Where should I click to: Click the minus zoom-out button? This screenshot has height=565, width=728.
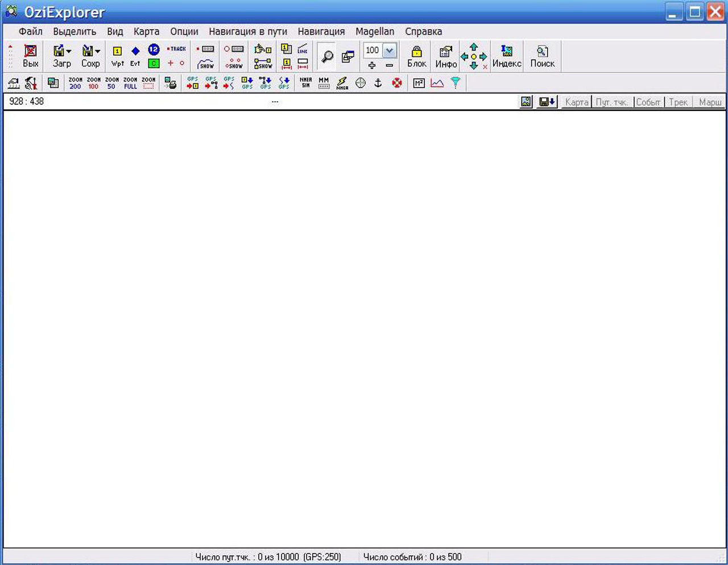tap(390, 65)
